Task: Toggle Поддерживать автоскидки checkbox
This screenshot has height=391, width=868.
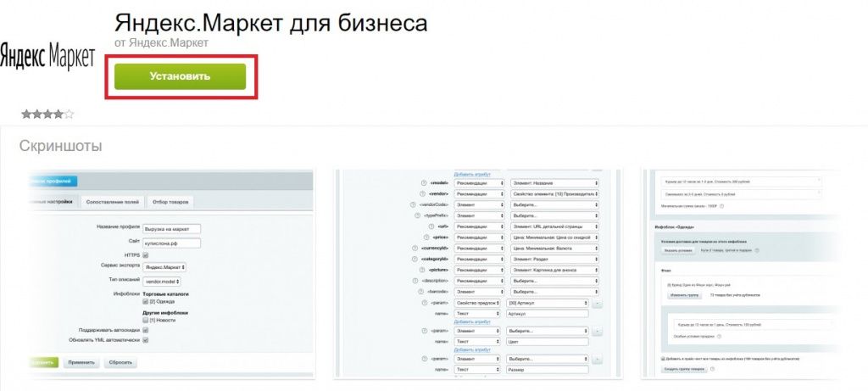Action: pyautogui.click(x=146, y=330)
